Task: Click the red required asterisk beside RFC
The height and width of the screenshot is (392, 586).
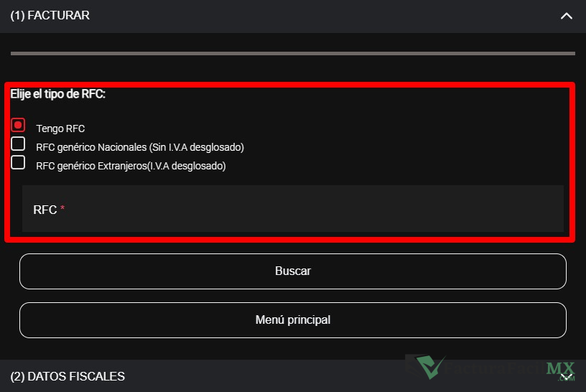Action: click(x=62, y=209)
